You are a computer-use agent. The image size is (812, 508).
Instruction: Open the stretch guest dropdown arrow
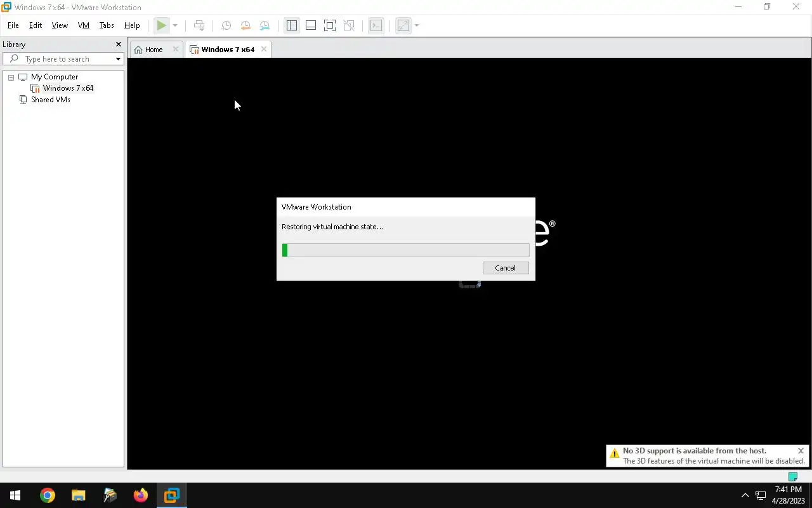pos(417,25)
